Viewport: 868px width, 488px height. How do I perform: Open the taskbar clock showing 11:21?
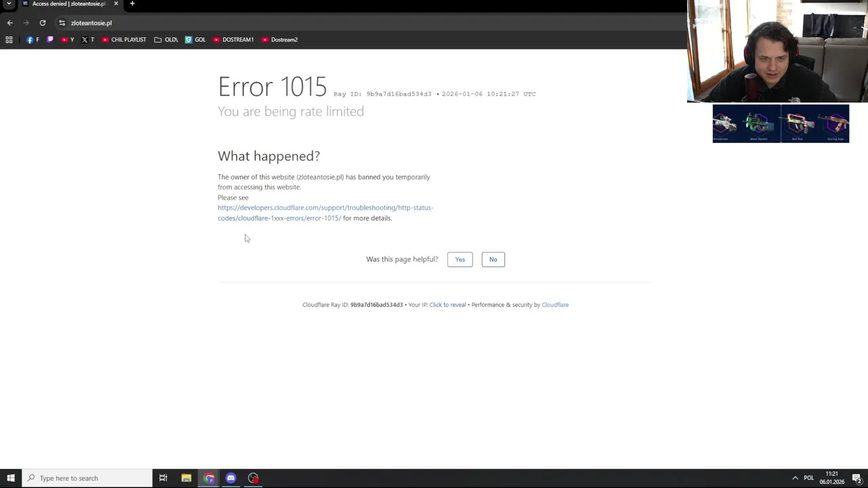tap(832, 479)
